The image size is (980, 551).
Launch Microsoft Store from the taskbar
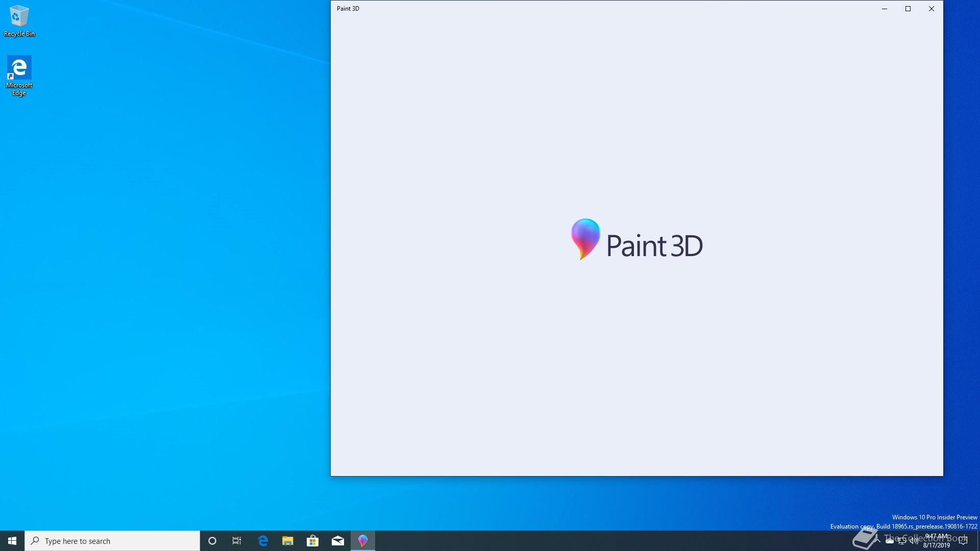click(x=313, y=541)
